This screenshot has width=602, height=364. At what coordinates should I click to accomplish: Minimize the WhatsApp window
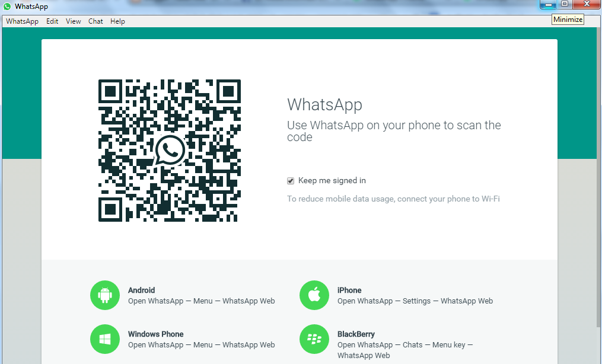(x=548, y=5)
